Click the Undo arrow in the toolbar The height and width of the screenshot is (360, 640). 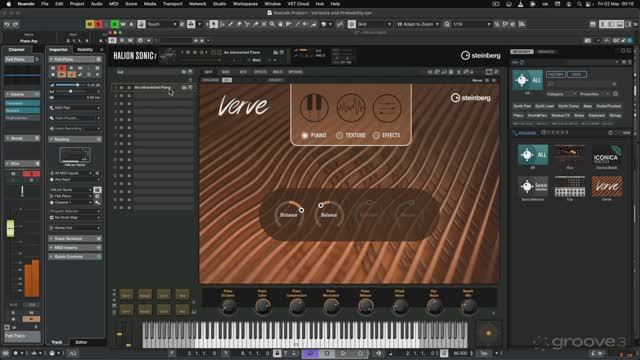tap(7, 24)
